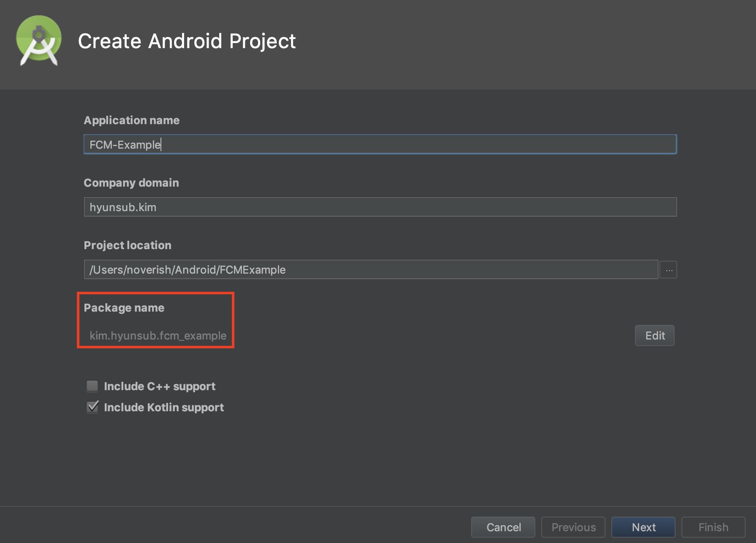This screenshot has width=756, height=543.
Task: Click the Cancel button
Action: coord(503,527)
